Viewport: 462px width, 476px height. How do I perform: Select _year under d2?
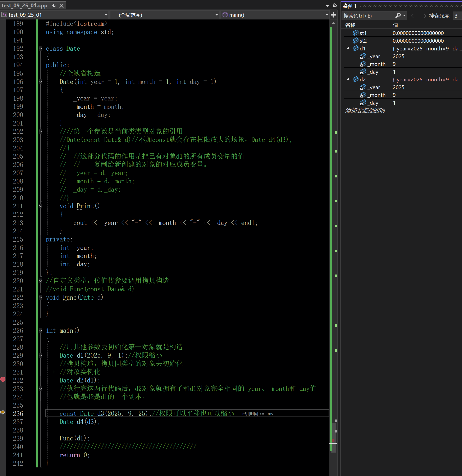pyautogui.click(x=403, y=87)
